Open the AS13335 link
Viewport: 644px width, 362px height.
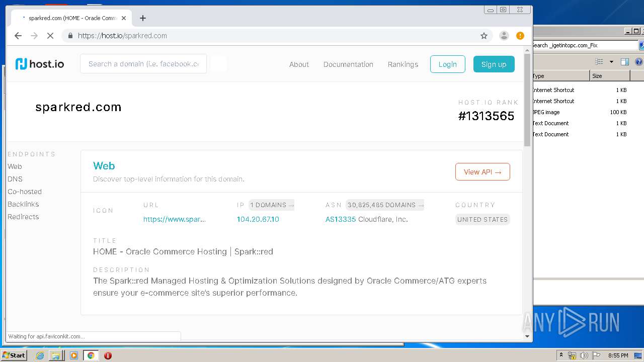click(x=341, y=219)
